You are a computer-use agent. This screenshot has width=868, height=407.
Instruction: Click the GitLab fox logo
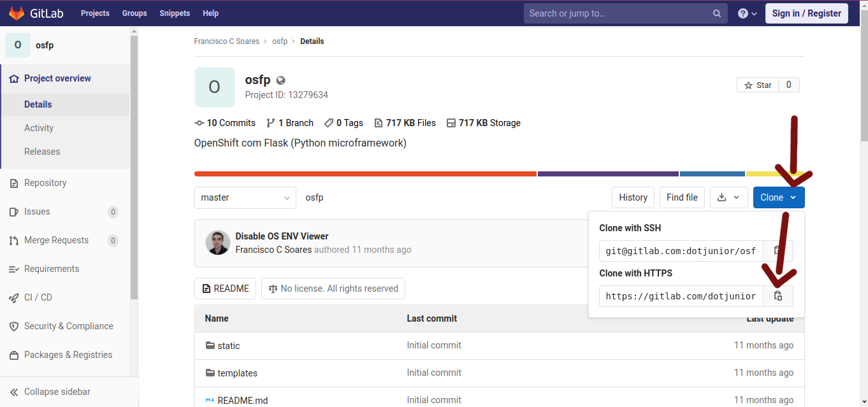(17, 13)
